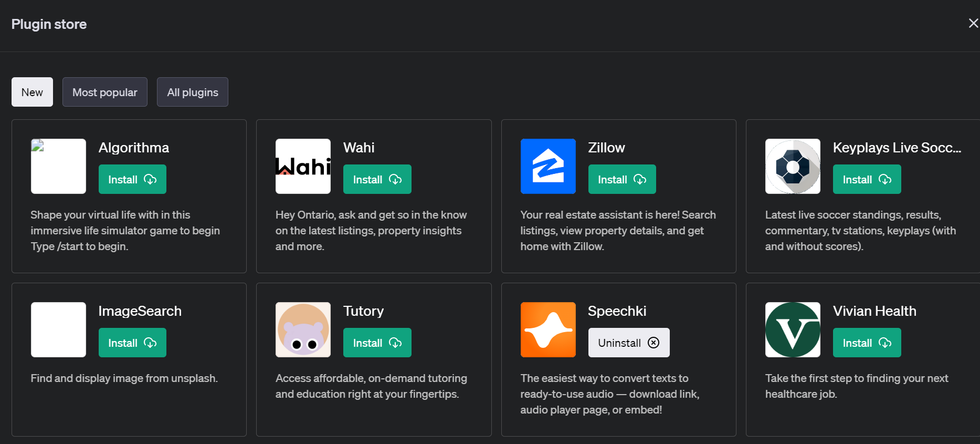Close the Plugin store dialog
Image resolution: width=980 pixels, height=444 pixels.
973,23
